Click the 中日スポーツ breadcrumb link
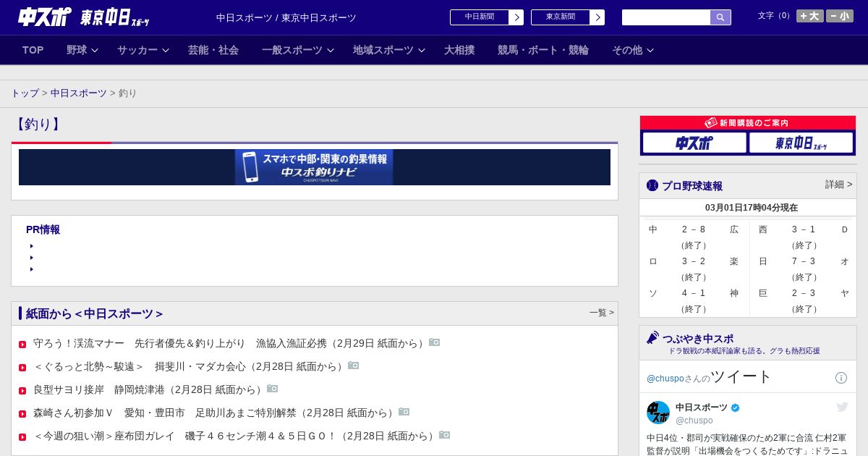 pos(79,93)
